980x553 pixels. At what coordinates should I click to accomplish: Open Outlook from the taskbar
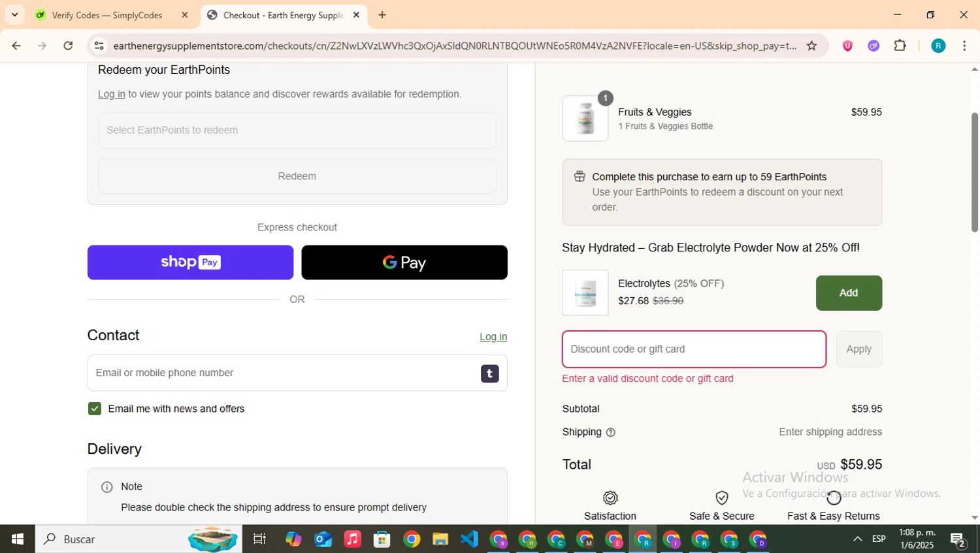point(323,539)
